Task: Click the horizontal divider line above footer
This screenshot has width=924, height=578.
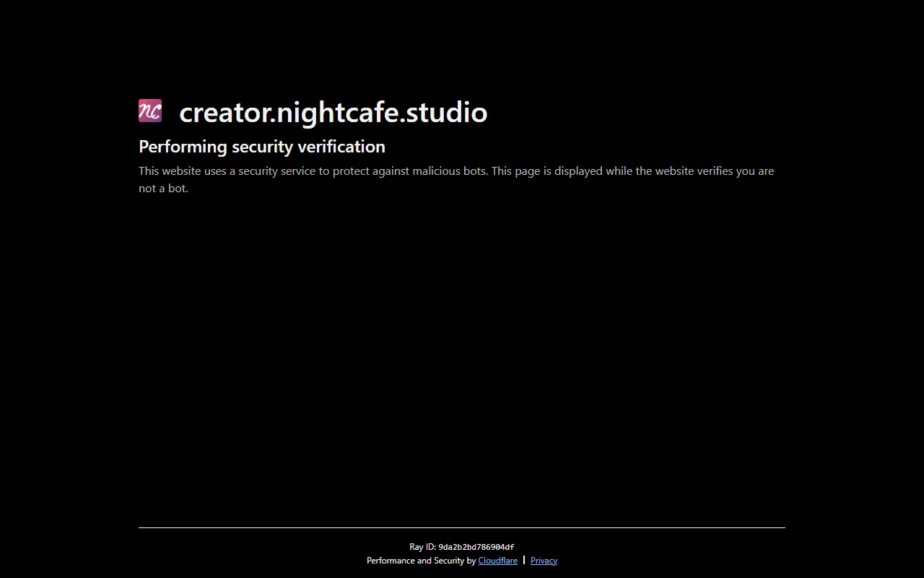Action: click(462, 528)
